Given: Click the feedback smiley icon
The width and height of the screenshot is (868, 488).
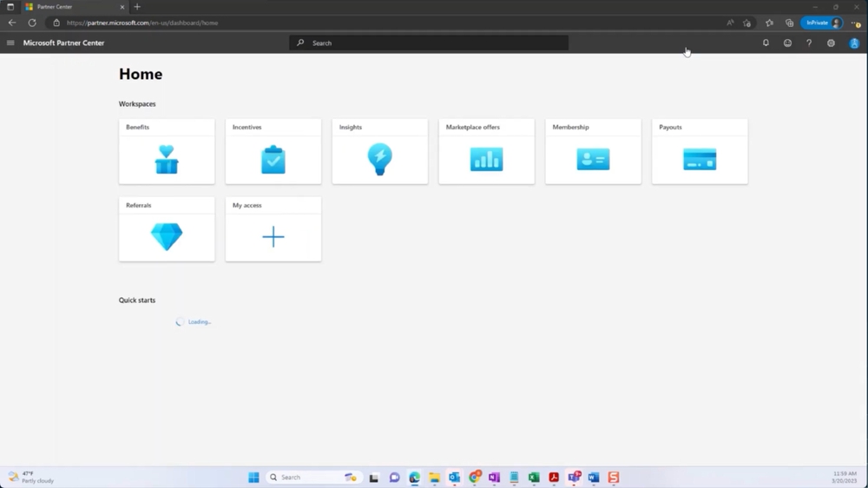Looking at the screenshot, I should coord(787,43).
